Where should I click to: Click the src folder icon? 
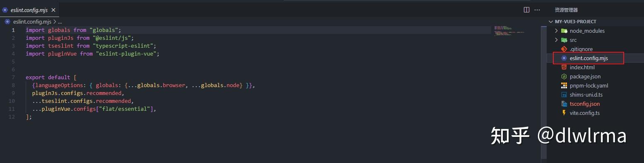coord(564,40)
